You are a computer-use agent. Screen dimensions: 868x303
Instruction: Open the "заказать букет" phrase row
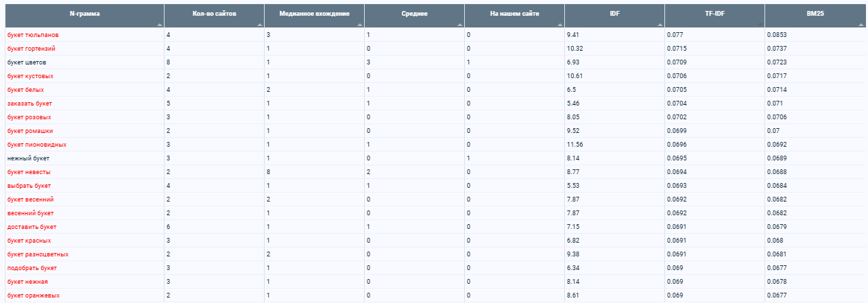(x=29, y=104)
